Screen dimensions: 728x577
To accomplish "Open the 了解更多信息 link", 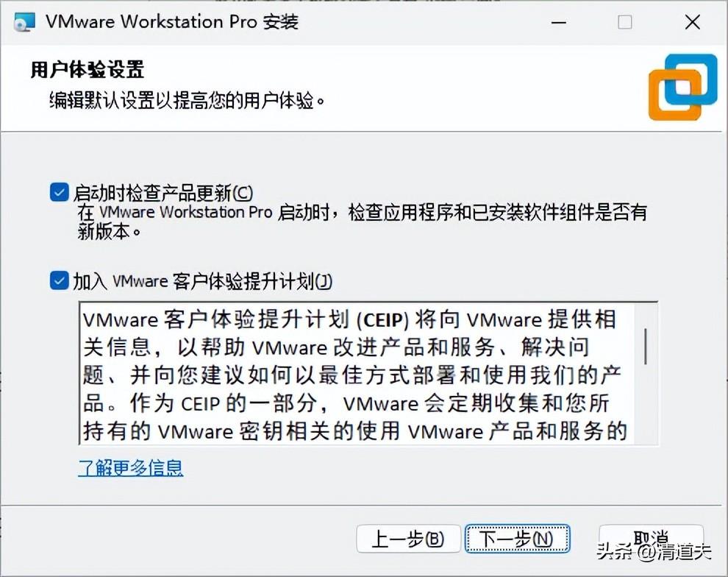I will click(130, 467).
